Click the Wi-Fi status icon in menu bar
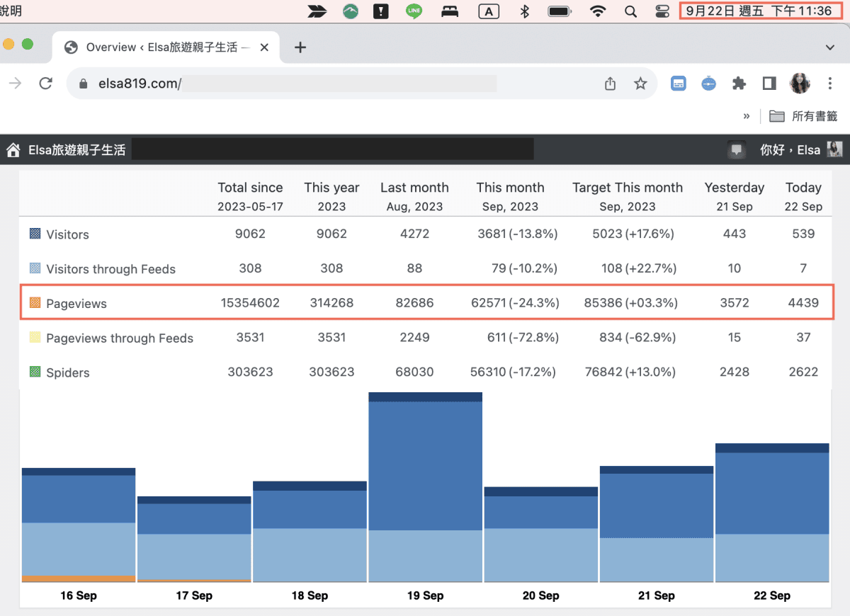The image size is (850, 616). (598, 11)
